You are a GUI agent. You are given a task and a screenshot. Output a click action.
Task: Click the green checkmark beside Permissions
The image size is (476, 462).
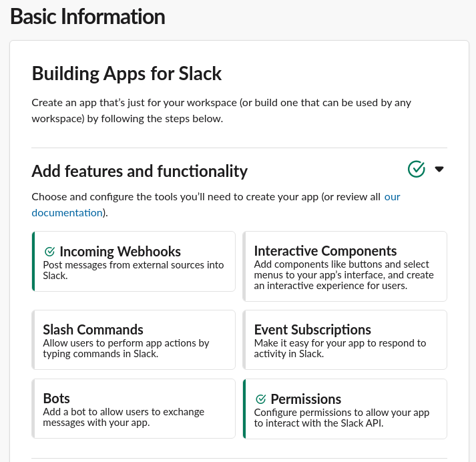(261, 399)
